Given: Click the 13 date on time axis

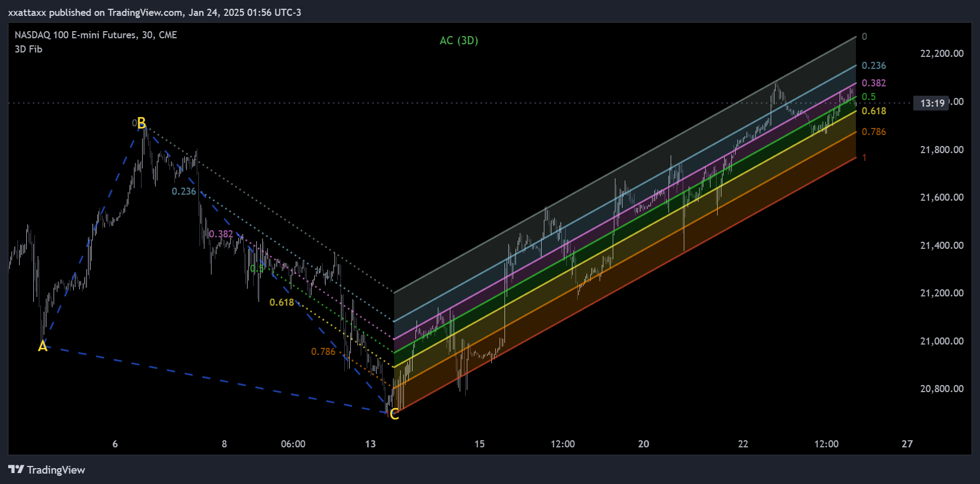Looking at the screenshot, I should [x=371, y=444].
